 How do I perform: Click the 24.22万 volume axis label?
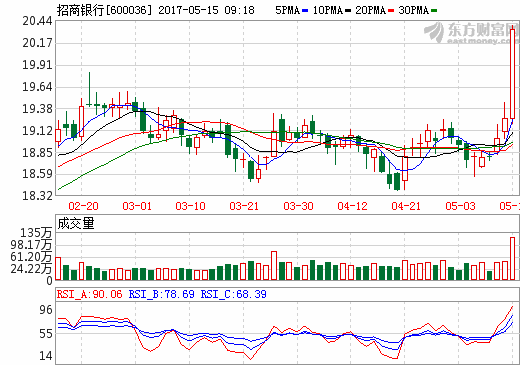[x=31, y=269]
